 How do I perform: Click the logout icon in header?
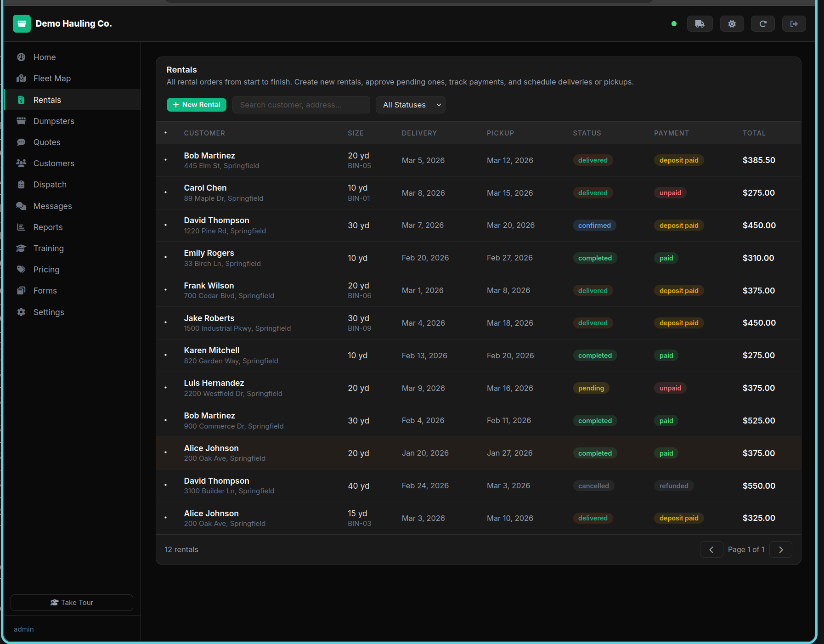tap(794, 24)
